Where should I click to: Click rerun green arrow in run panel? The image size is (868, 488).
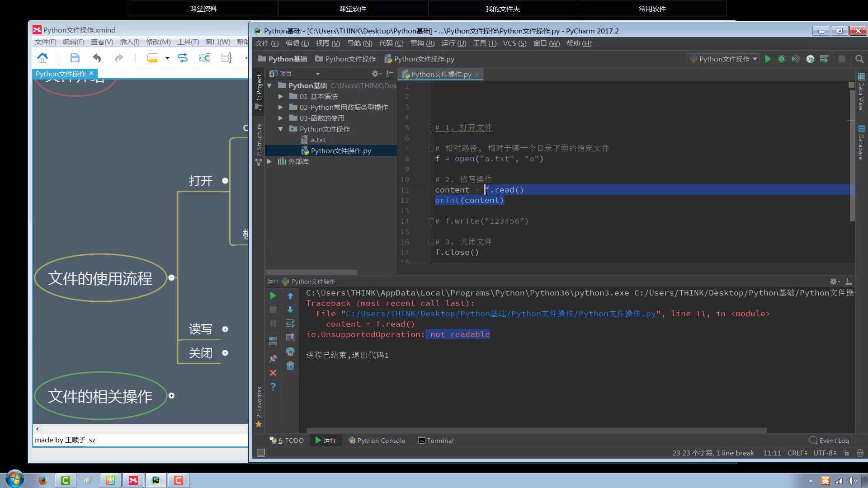(273, 296)
